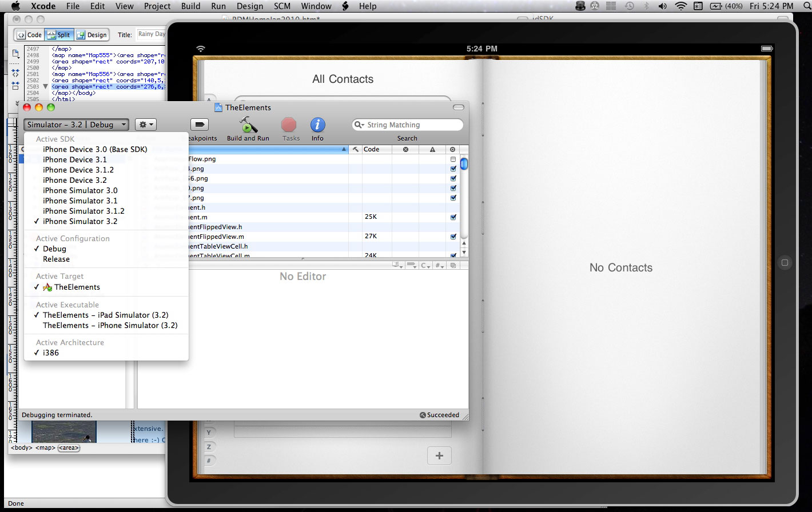Screen dimensions: 812x512
Task: Click the top hat menu bar icon
Action: coord(581,6)
